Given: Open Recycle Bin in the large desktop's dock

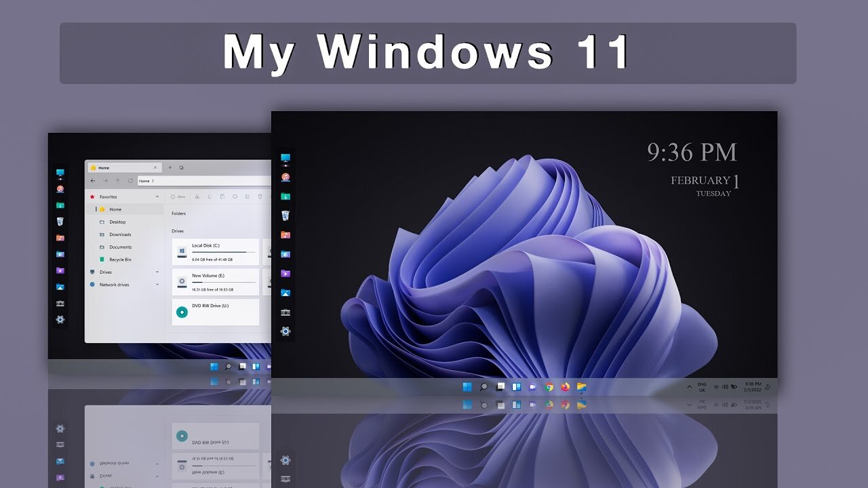Looking at the screenshot, I should (x=285, y=216).
